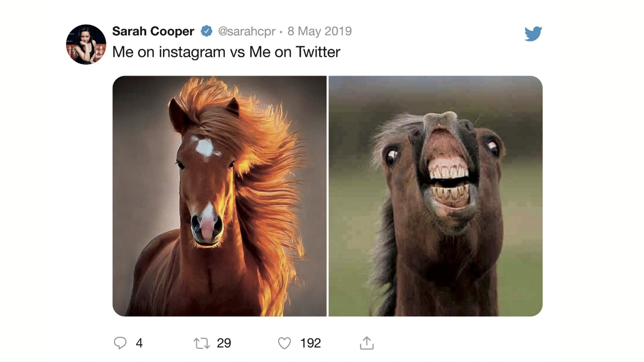This screenshot has width=644, height=362.
Task: Share the tweet via the upload icon
Action: pyautogui.click(x=367, y=343)
